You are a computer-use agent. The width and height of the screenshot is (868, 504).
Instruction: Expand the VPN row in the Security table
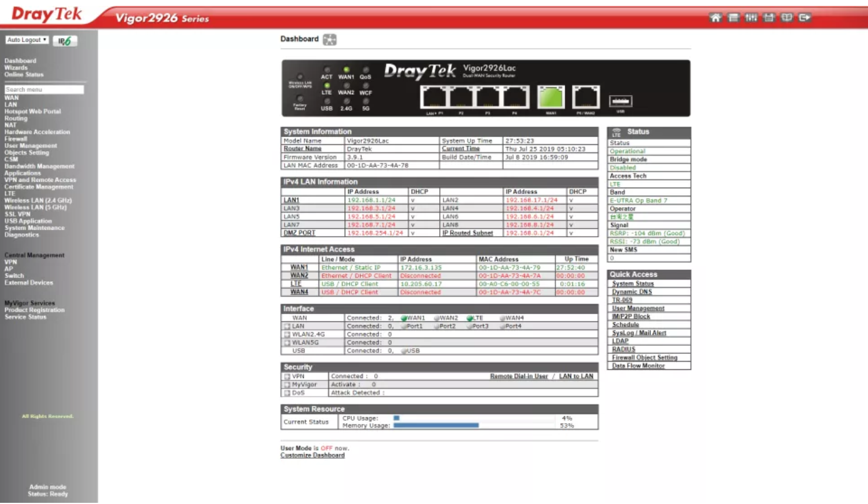(287, 377)
